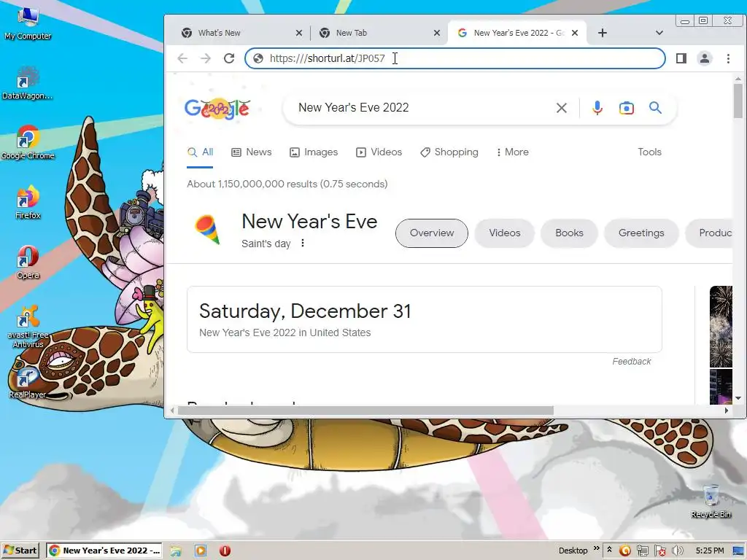This screenshot has height=560, width=747.
Task: Click the Feedback link
Action: click(x=631, y=362)
